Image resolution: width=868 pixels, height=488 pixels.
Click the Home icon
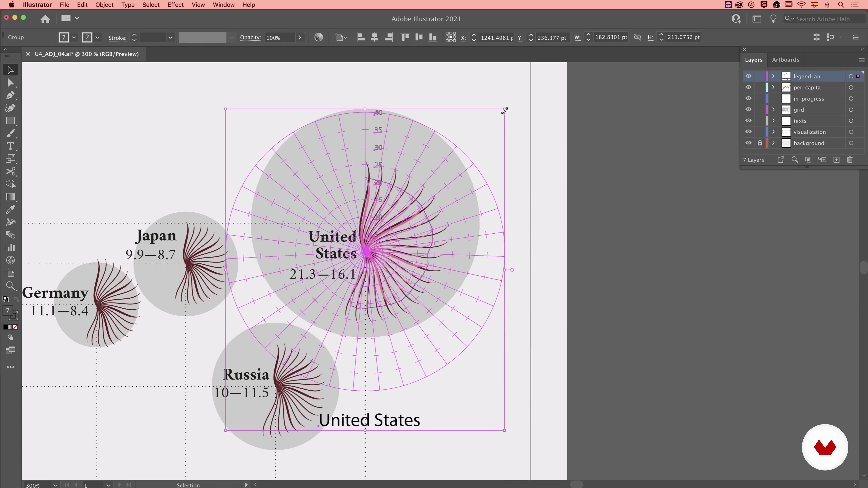[45, 19]
